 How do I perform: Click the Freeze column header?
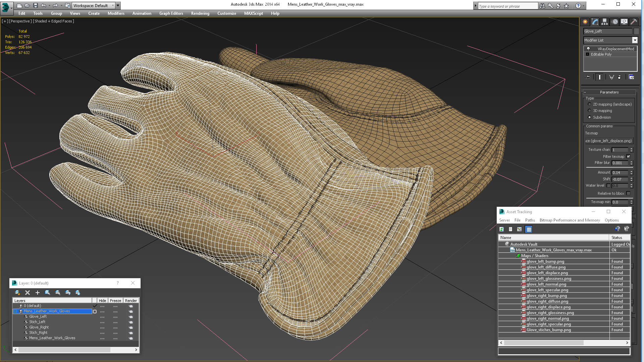115,301
